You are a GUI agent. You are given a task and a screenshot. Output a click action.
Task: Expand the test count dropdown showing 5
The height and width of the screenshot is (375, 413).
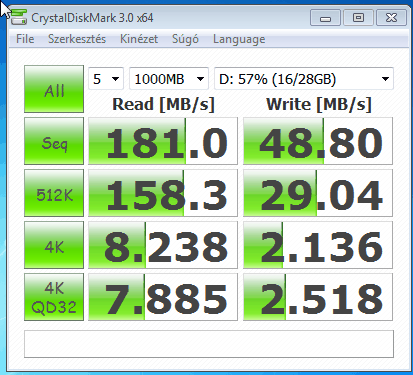106,79
